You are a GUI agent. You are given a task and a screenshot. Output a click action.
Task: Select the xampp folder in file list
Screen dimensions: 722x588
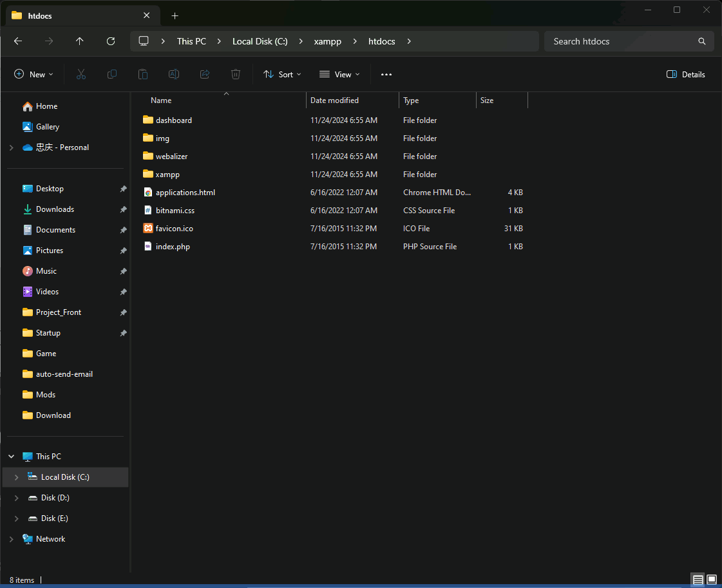(x=167, y=175)
